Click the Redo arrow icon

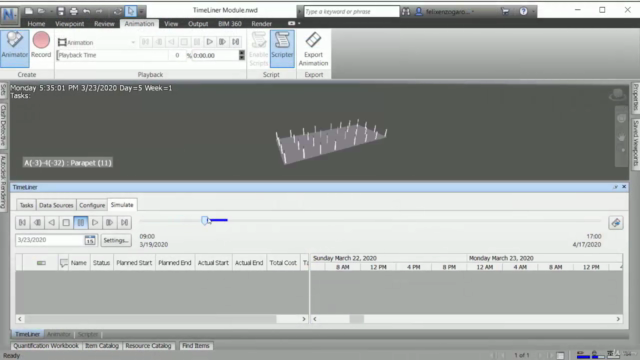[x=99, y=11]
